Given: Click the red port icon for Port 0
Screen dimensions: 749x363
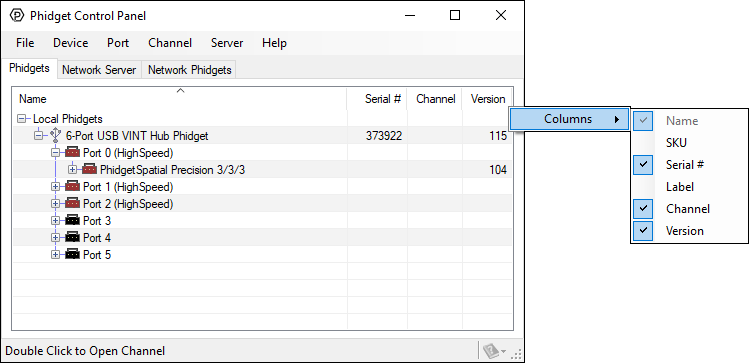Looking at the screenshot, I should point(72,153).
